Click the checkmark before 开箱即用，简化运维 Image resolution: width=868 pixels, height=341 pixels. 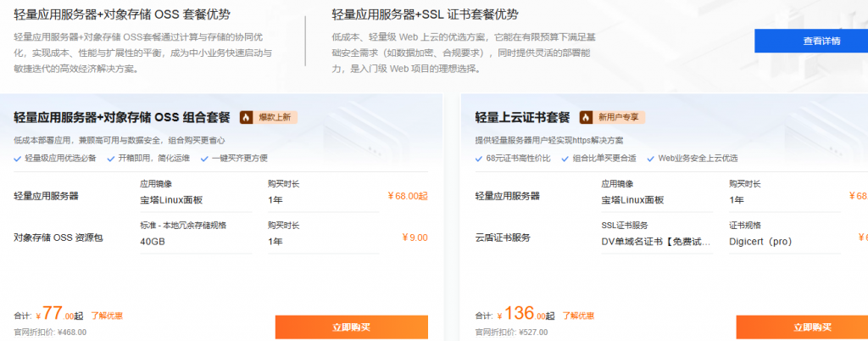tap(111, 159)
